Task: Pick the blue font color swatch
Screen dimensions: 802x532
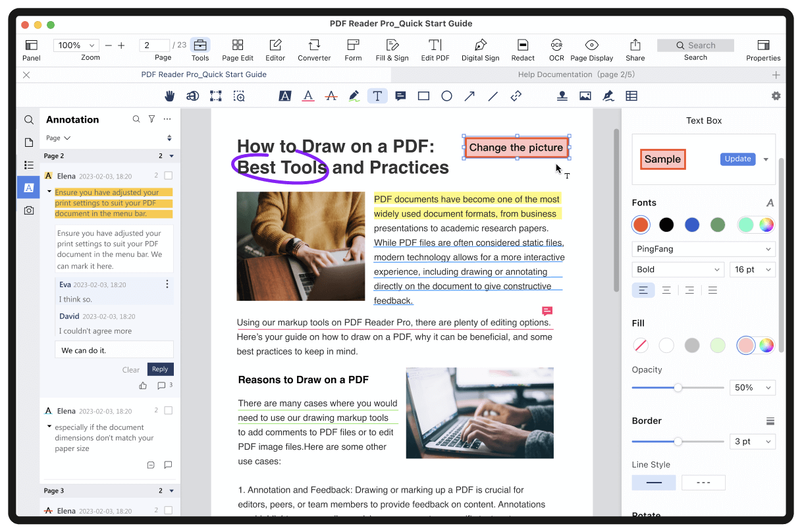Action: tap(691, 225)
